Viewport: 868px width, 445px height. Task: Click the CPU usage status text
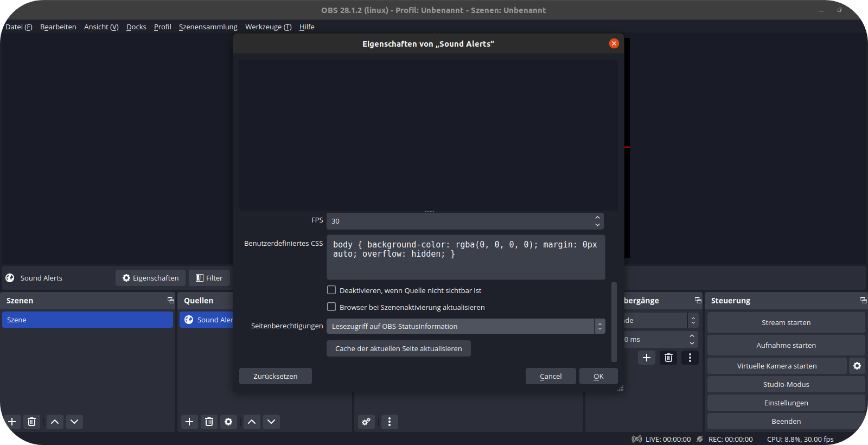pyautogui.click(x=800, y=439)
